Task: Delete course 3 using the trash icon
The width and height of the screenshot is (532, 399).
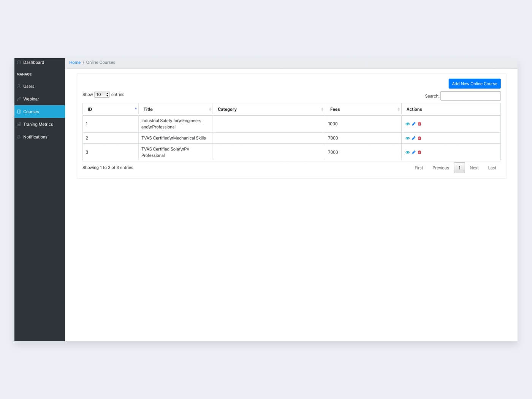Action: pyautogui.click(x=420, y=152)
